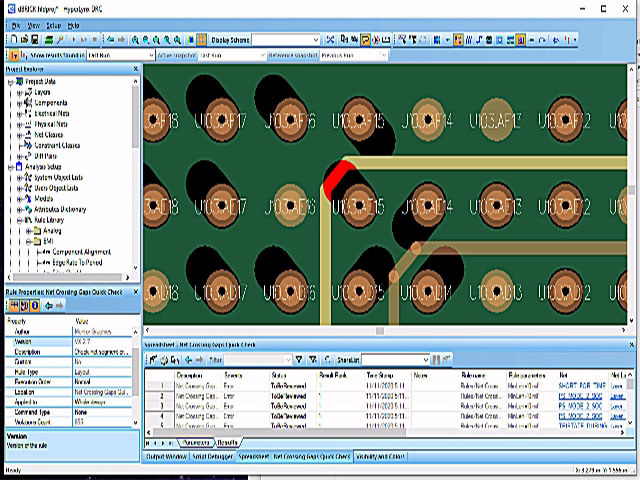This screenshot has height=480, width=640.
Task: Open the Layer link in row 3
Action: click(617, 406)
